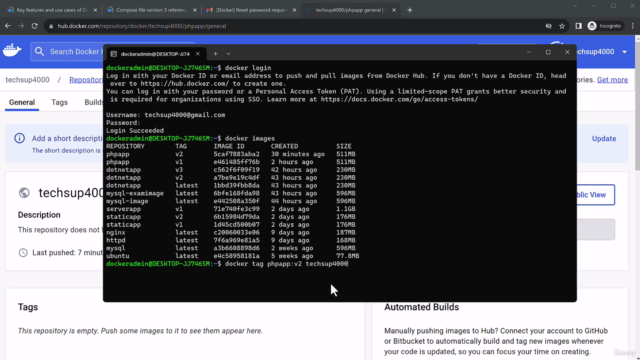
Task: Click the Public View button
Action: pos(595,195)
